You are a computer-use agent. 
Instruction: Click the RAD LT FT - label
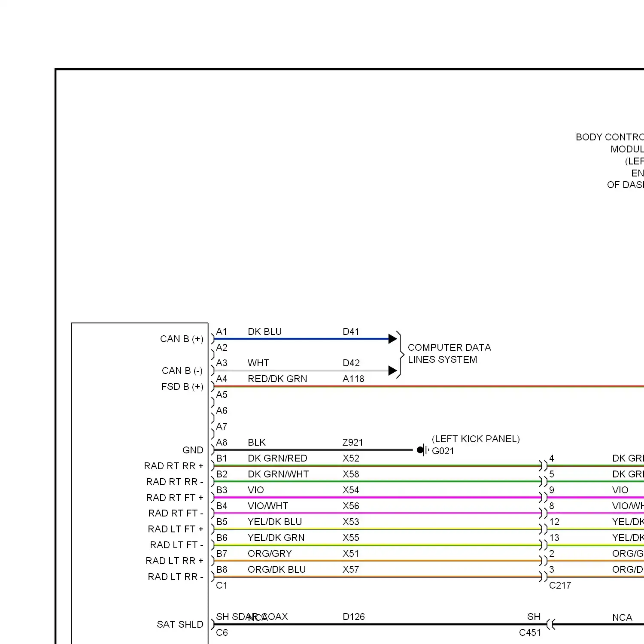tap(177, 545)
